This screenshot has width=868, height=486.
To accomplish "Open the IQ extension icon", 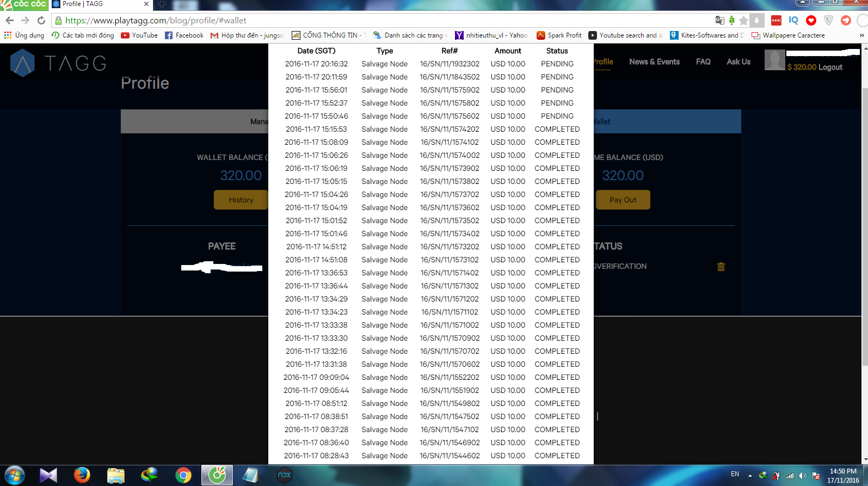I will click(x=793, y=20).
